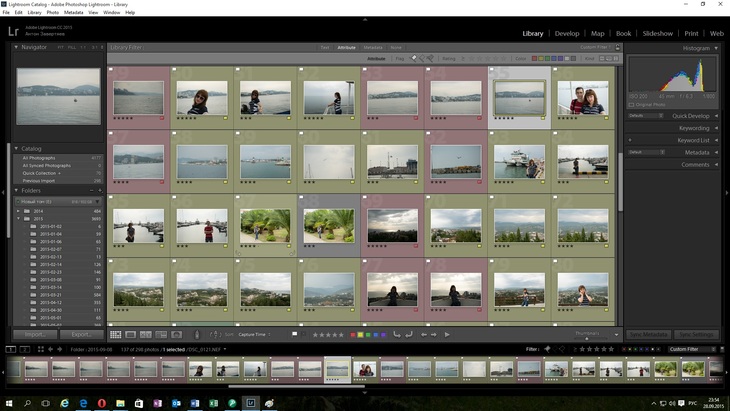Filter by unflagged photos in Attribute bar
Viewport: 730px width, 411px height.
421,59
